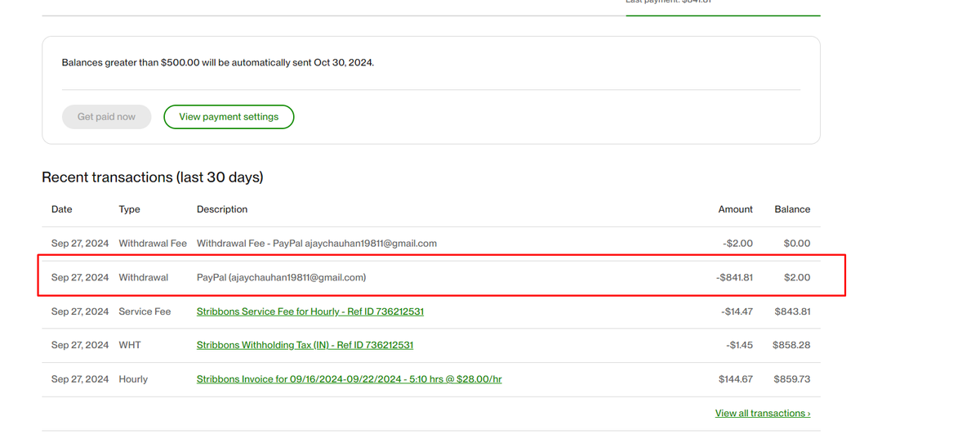Click PayPal (ajaychauhan19811@gmail.com) description
Screen dimensions: 980x439
coord(282,278)
